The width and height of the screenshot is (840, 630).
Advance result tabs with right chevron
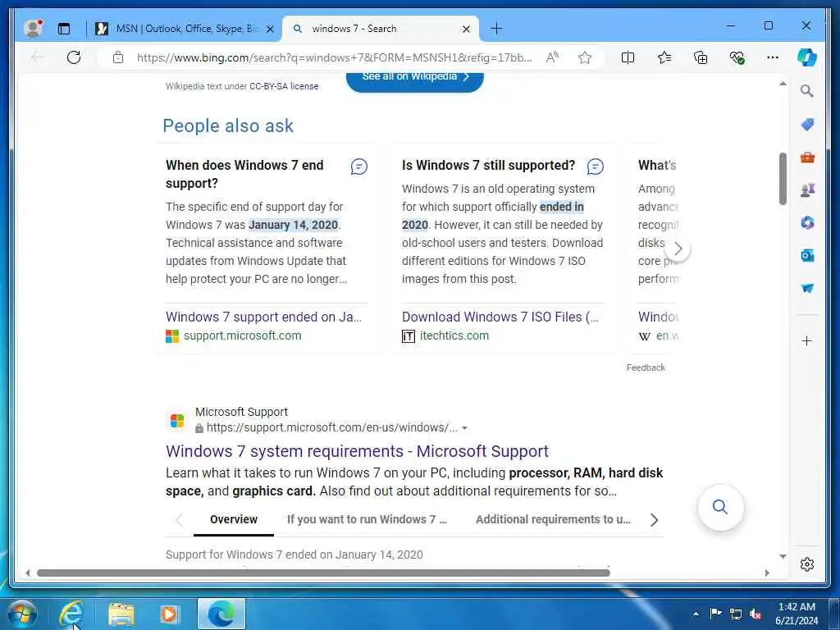[x=654, y=519]
